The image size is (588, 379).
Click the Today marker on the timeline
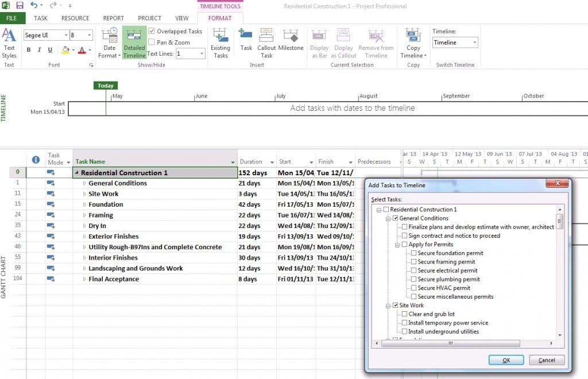(106, 86)
